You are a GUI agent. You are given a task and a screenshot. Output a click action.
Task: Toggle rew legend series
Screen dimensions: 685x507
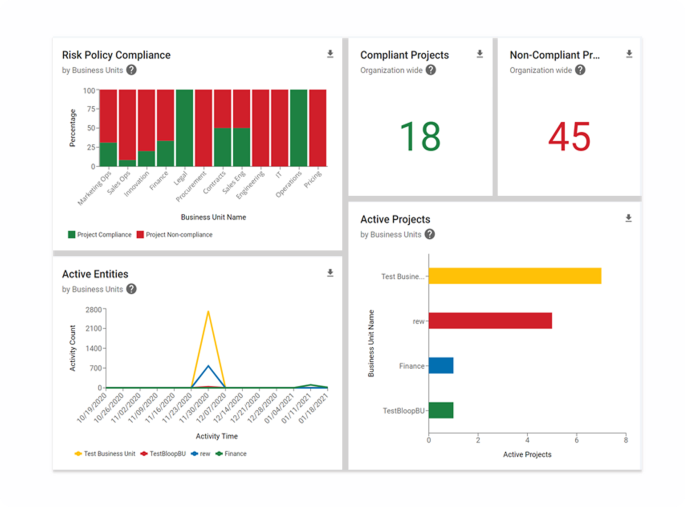201,454
